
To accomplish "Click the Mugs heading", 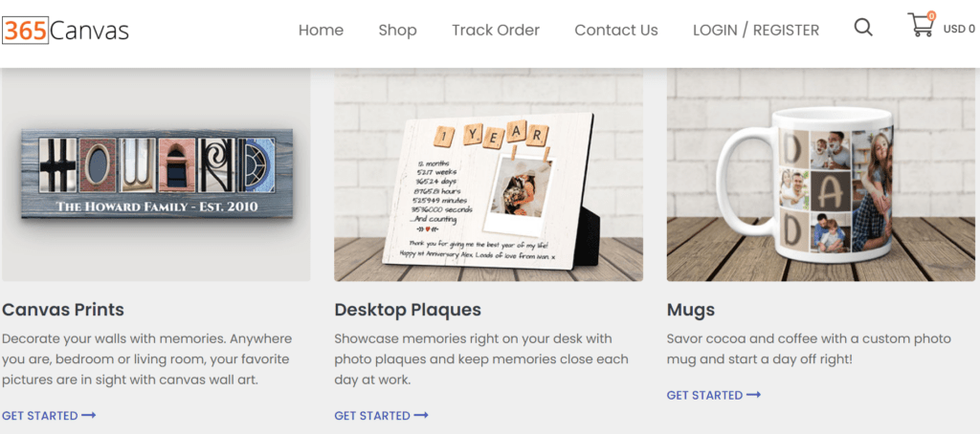I will (x=691, y=310).
